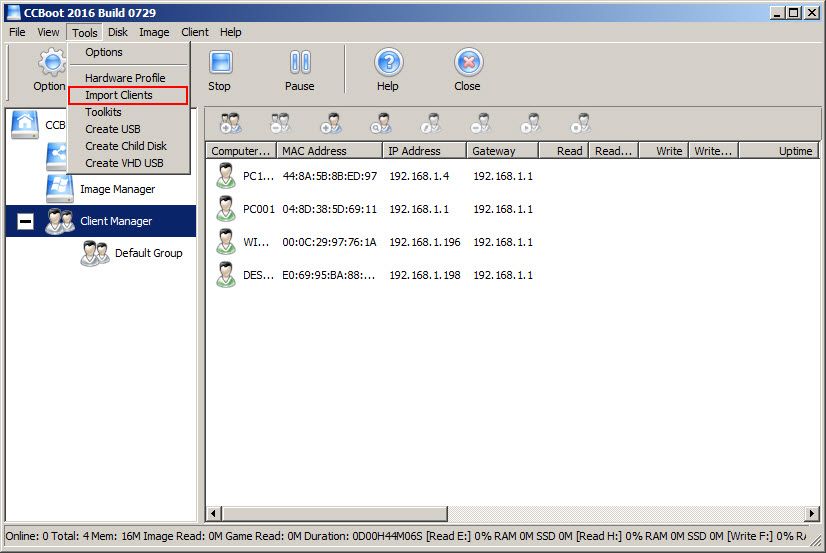Click the Stop toolbar icon
This screenshot has width=826, height=553.
[x=220, y=62]
